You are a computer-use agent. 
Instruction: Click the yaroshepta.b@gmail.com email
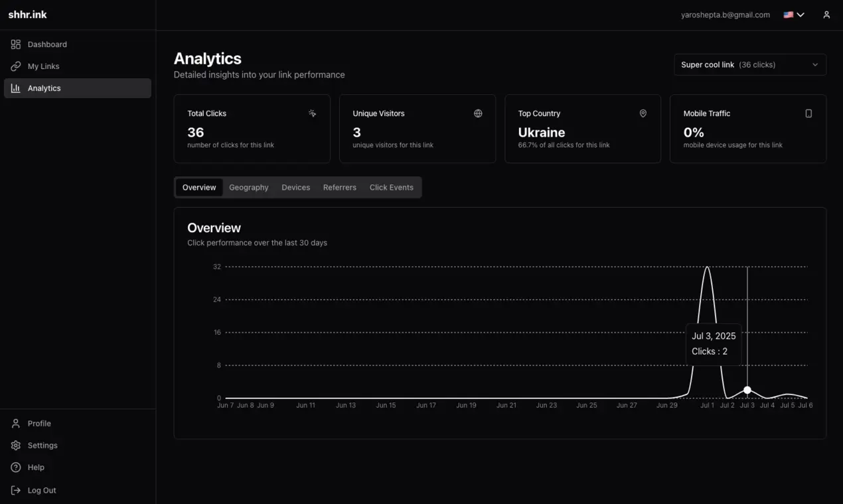726,15
